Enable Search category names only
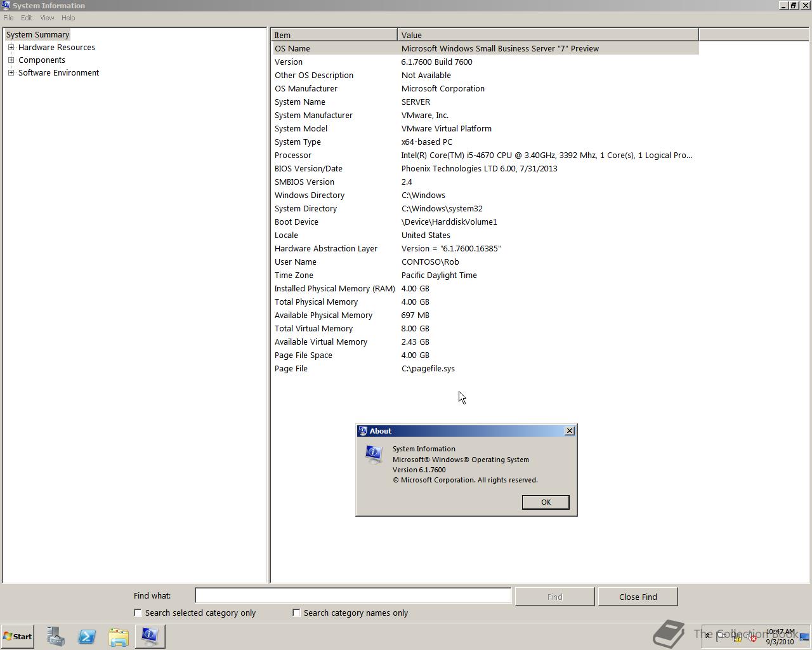This screenshot has width=812, height=650. click(296, 613)
